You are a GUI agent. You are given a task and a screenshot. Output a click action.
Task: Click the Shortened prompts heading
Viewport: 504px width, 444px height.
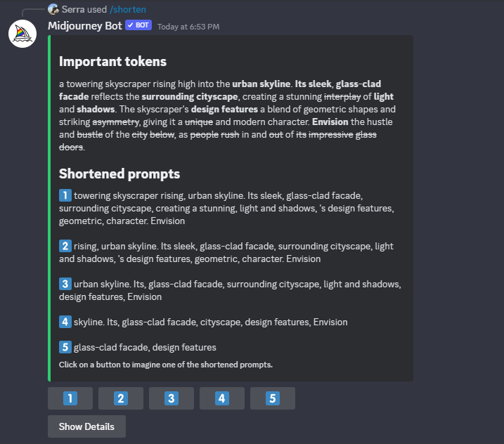click(x=119, y=174)
